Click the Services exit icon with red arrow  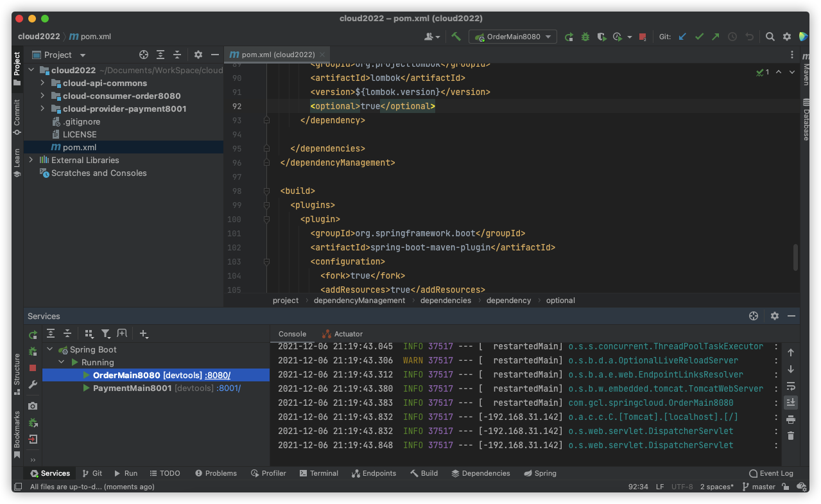[33, 439]
